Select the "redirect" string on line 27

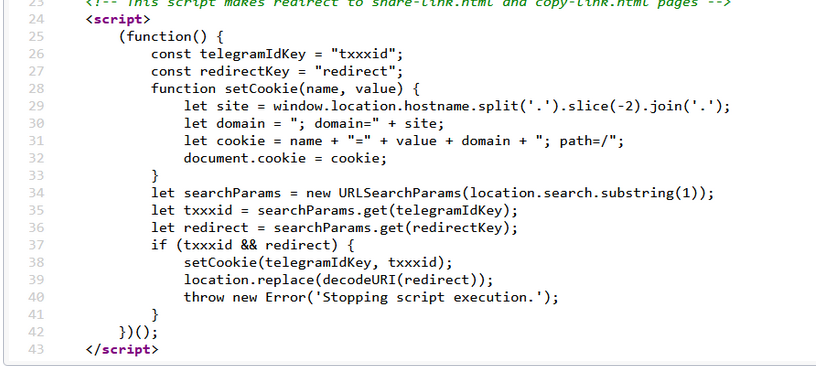[x=355, y=71]
